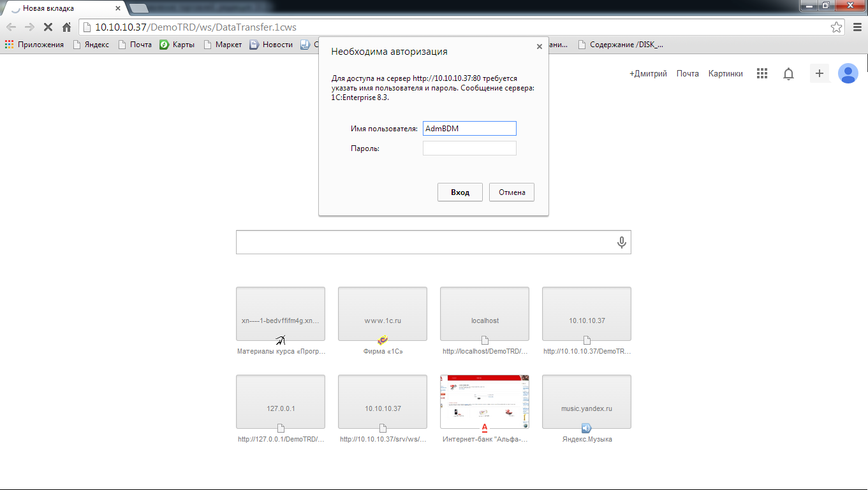Open the Картинки link
The height and width of the screenshot is (490, 868).
point(725,74)
